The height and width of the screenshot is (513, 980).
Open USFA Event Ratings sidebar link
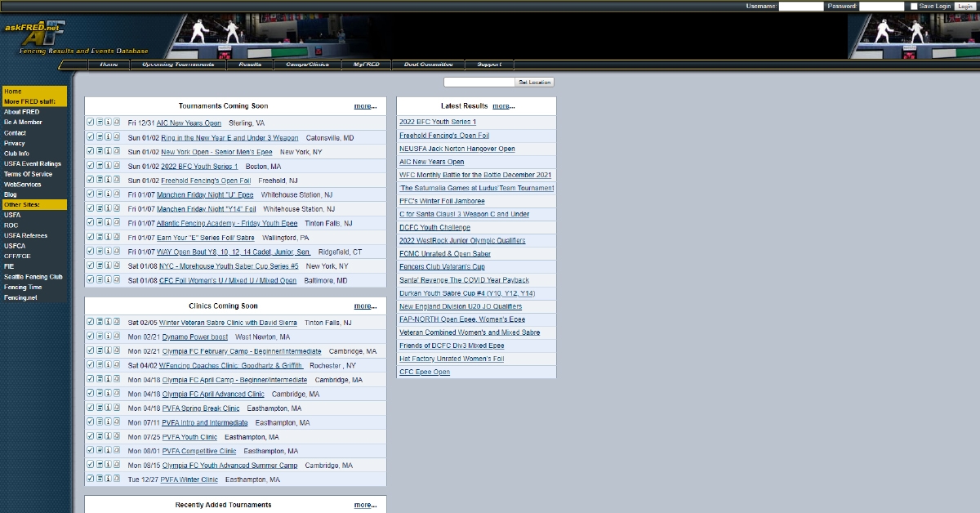pyautogui.click(x=33, y=163)
